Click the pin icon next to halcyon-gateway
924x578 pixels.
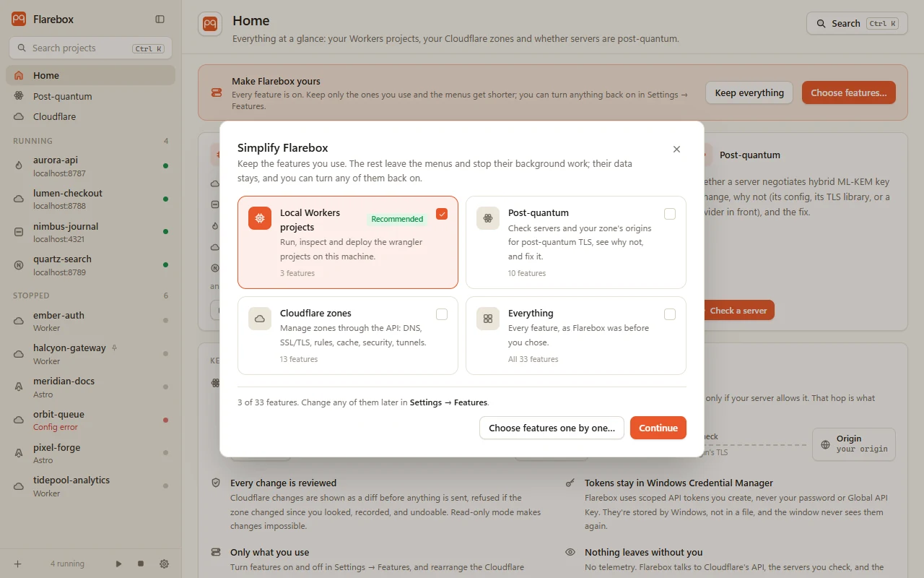click(114, 348)
